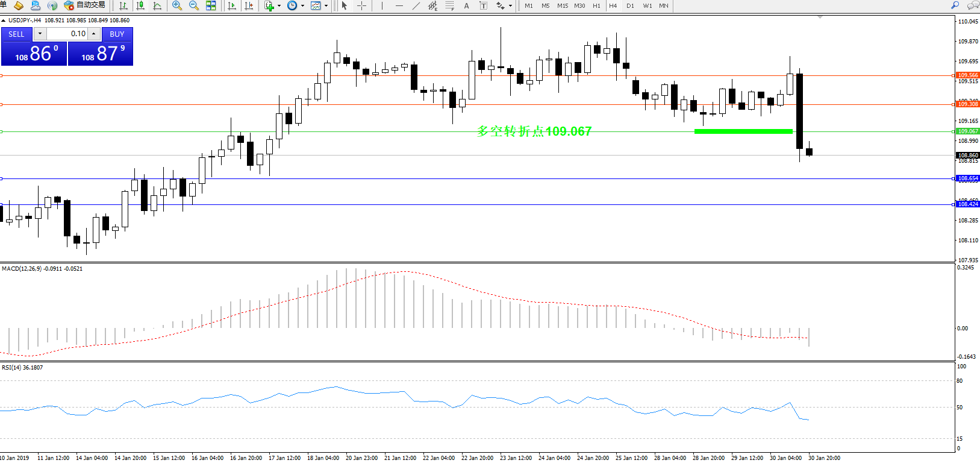Viewport: 980px width, 463px height.
Task: Select the Crosshair tool
Action: pos(361,5)
